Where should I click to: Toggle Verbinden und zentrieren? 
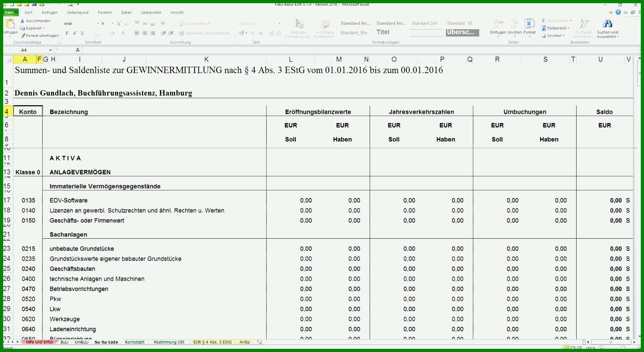click(x=204, y=33)
